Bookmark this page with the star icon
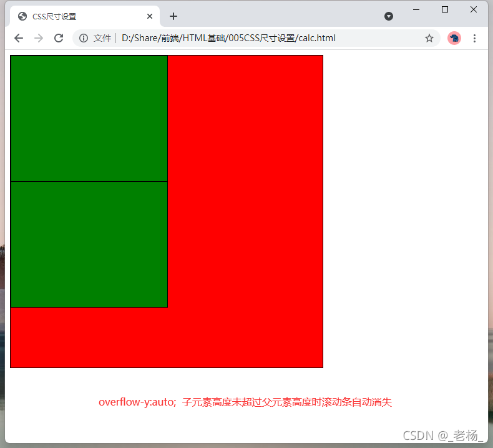Image resolution: width=493 pixels, height=448 pixels. (429, 38)
